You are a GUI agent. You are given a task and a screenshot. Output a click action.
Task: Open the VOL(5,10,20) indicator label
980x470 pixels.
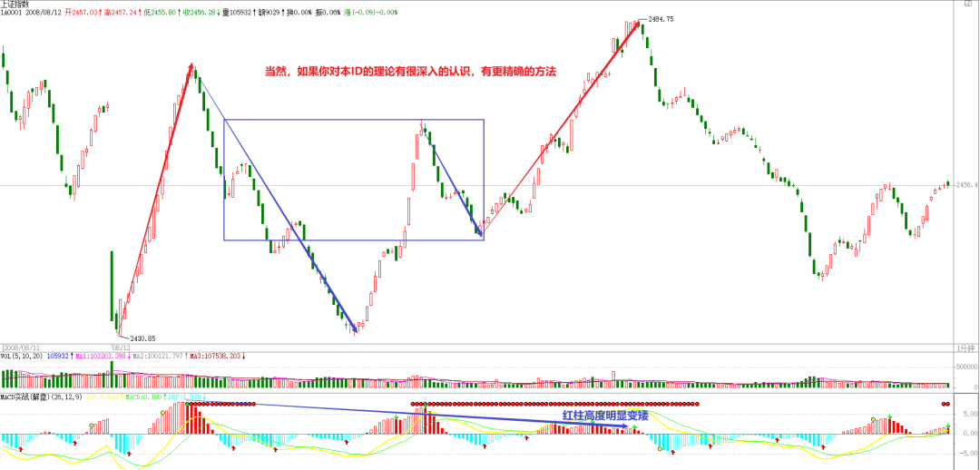(24, 357)
